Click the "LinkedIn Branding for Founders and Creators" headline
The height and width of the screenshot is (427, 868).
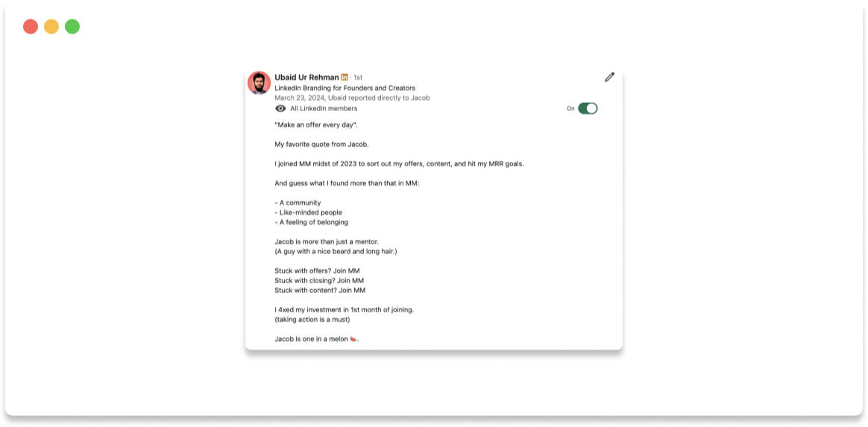point(345,88)
